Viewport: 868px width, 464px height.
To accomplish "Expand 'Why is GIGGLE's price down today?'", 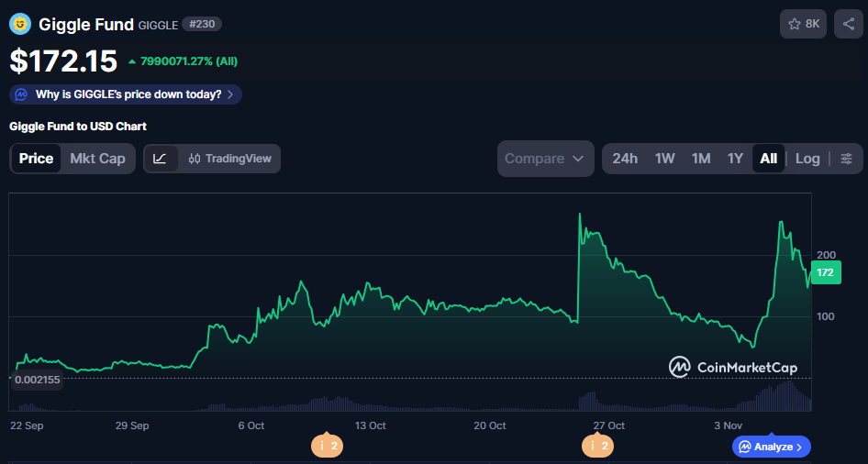I will [x=128, y=94].
